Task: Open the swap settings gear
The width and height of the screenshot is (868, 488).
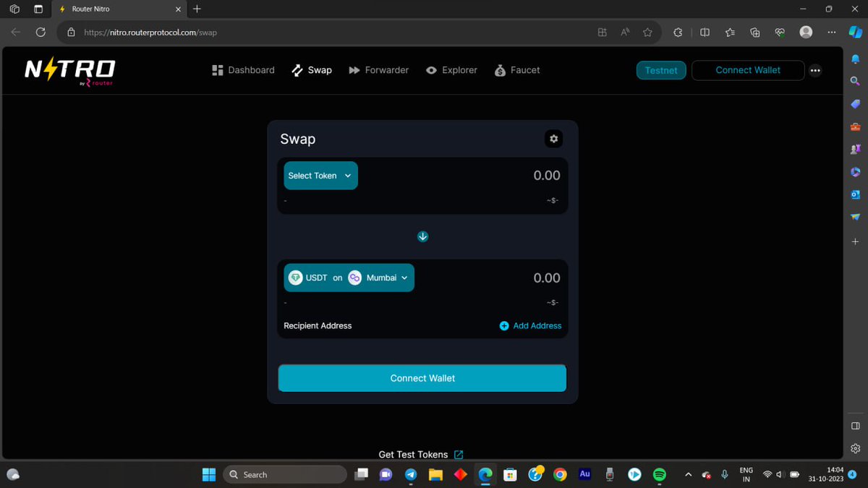Action: pos(553,139)
